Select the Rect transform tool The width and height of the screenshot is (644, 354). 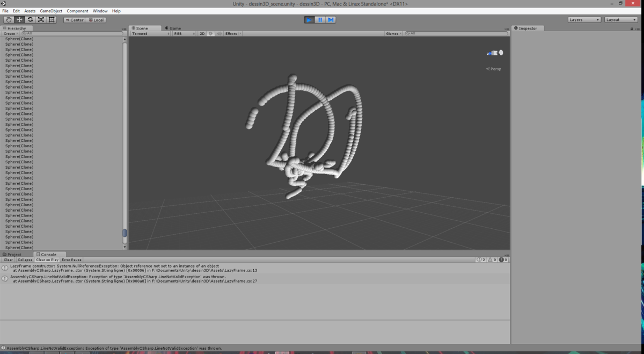point(52,20)
